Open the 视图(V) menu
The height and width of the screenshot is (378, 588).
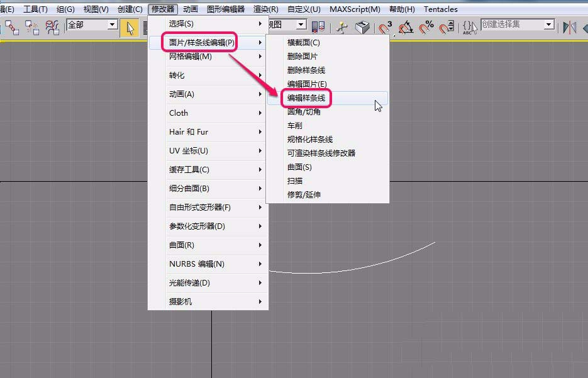coord(96,9)
